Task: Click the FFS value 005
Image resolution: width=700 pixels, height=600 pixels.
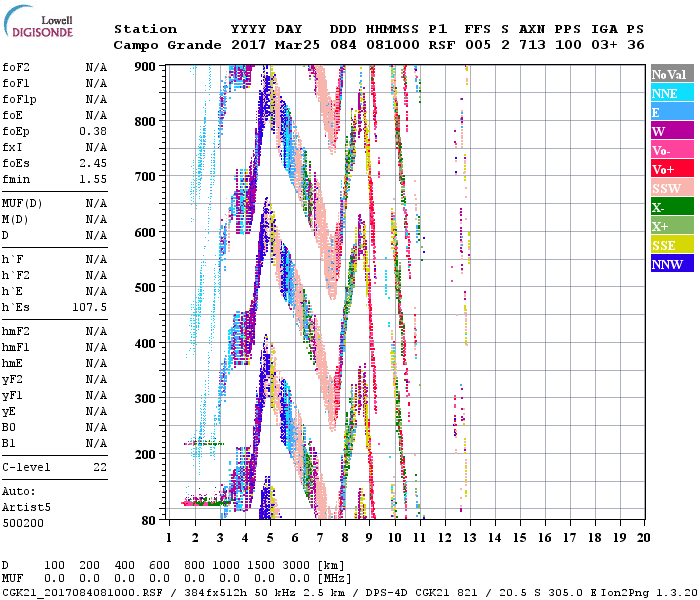Action: tap(478, 45)
